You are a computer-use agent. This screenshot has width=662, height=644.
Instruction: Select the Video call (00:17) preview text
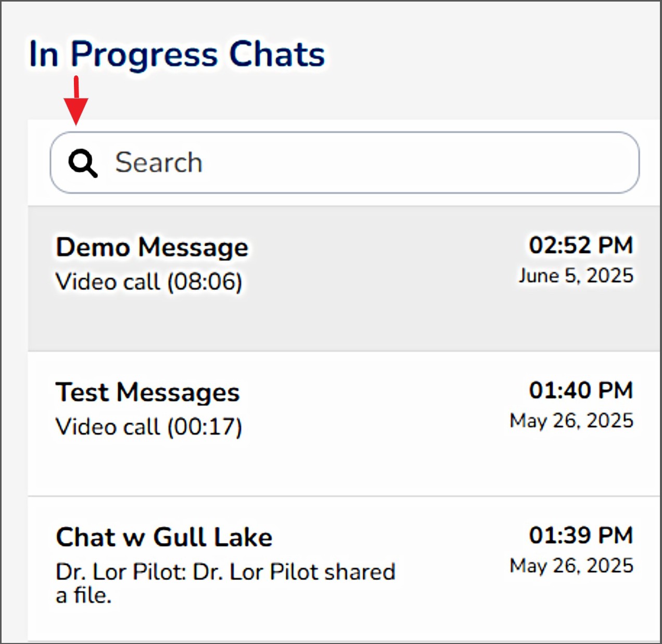pyautogui.click(x=149, y=427)
